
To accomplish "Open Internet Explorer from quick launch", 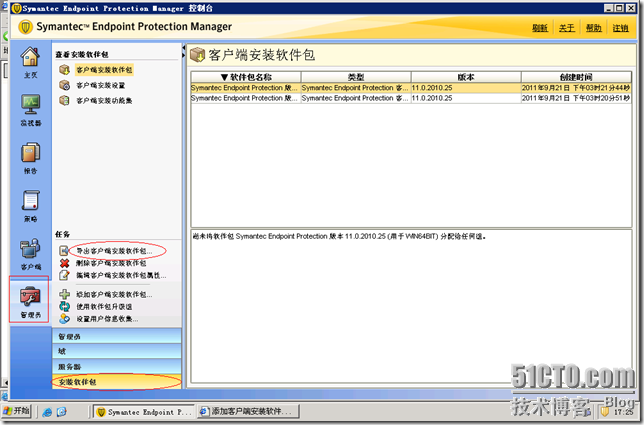I will click(x=47, y=412).
